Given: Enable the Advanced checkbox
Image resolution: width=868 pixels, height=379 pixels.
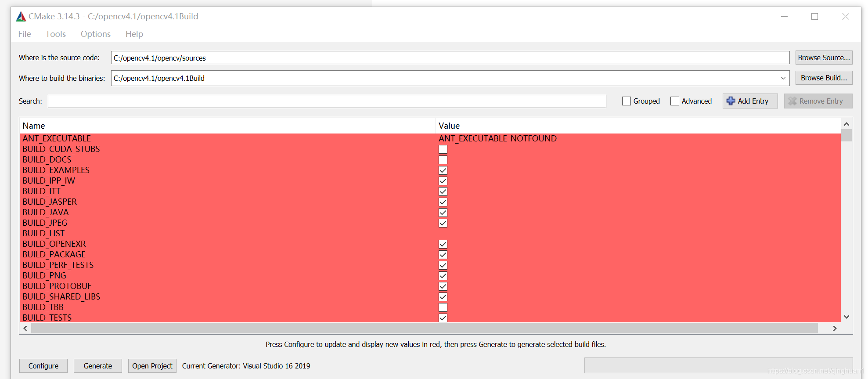Looking at the screenshot, I should point(675,101).
